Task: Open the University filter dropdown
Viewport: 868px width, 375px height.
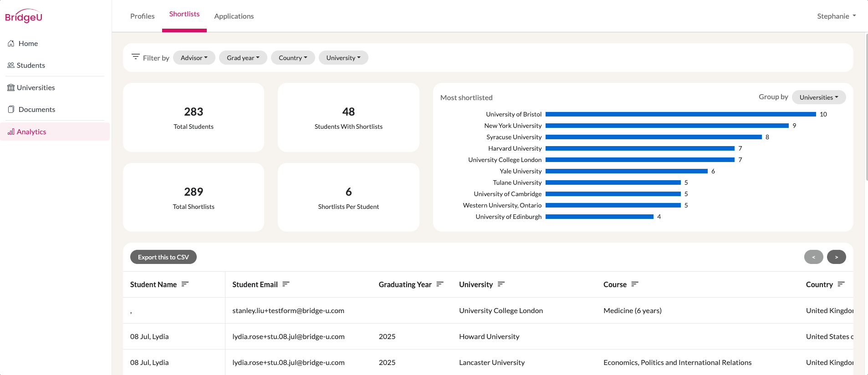Action: click(343, 58)
